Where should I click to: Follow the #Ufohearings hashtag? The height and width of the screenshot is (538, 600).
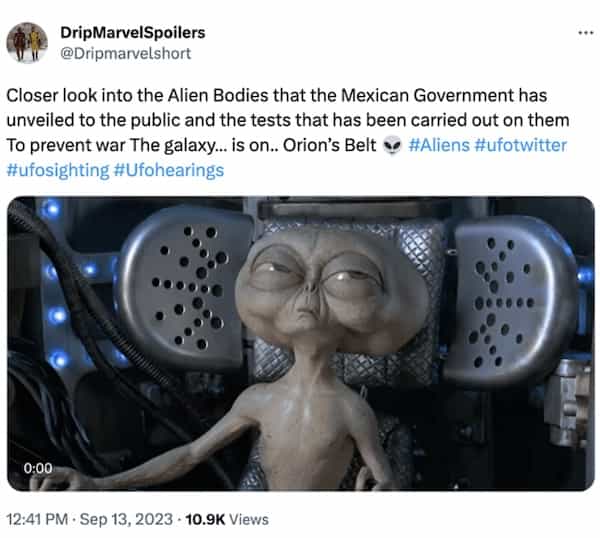(169, 170)
